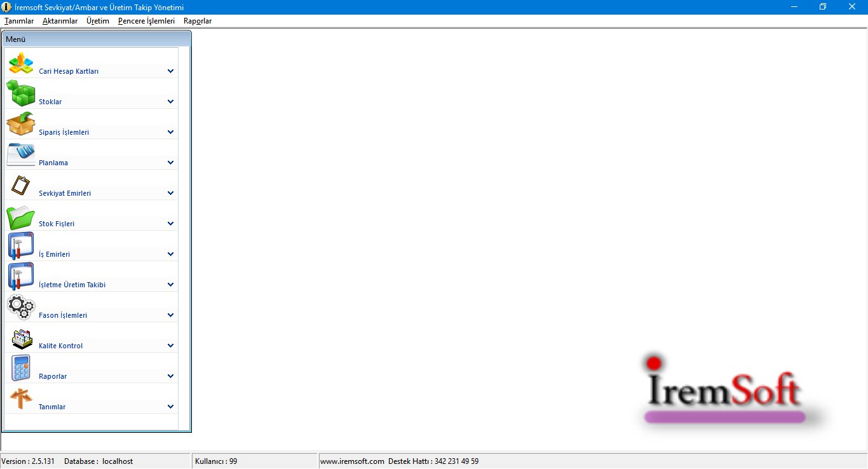Open the Aktarımlar menu
This screenshot has width=868, height=469.
[x=60, y=21]
